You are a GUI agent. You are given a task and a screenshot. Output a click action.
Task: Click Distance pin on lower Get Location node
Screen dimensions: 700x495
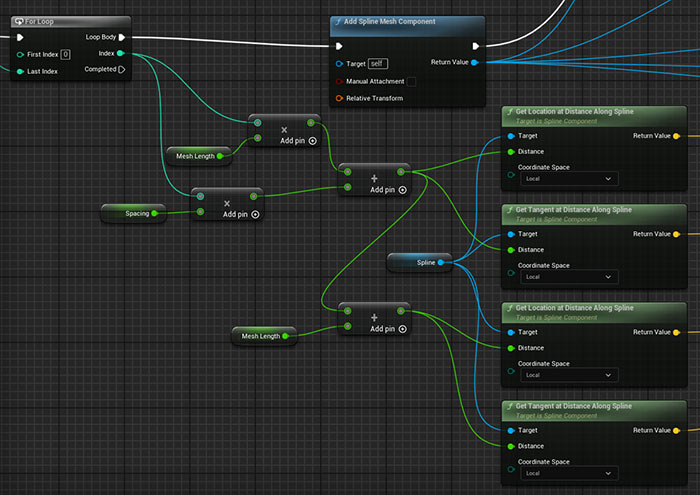coord(511,348)
